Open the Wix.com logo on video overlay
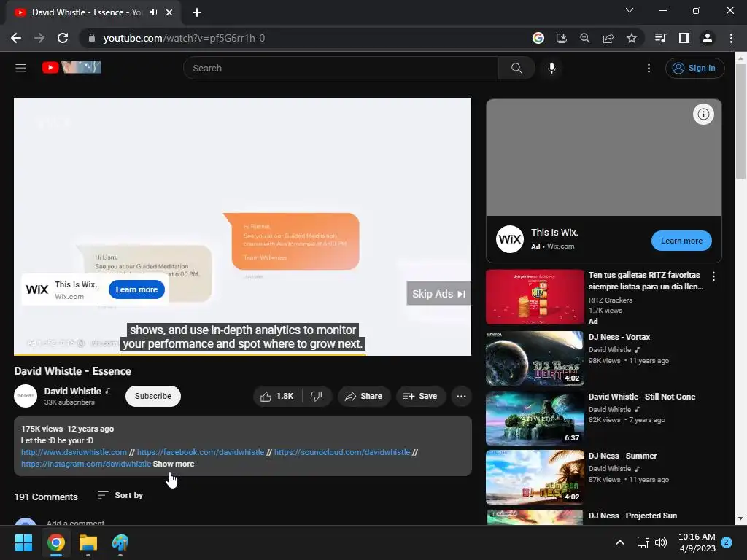Viewport: 747px width, 560px height. [37, 289]
